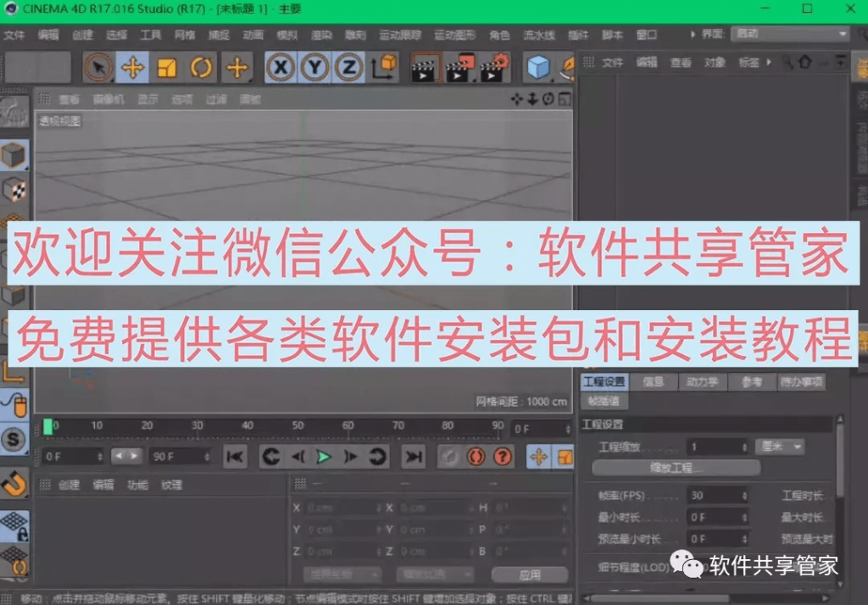
Task: Switch to the 动力学 tab
Action: click(702, 381)
